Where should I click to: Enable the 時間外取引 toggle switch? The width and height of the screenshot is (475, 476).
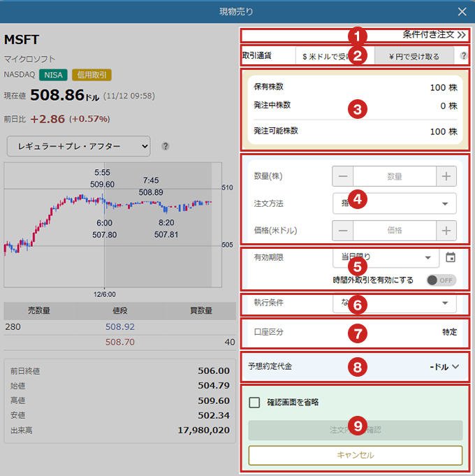(441, 280)
